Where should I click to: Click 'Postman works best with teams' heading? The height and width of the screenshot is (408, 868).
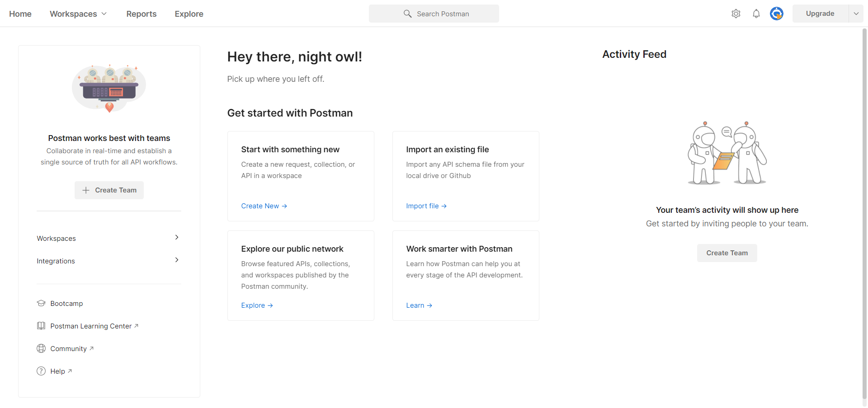[x=109, y=138]
